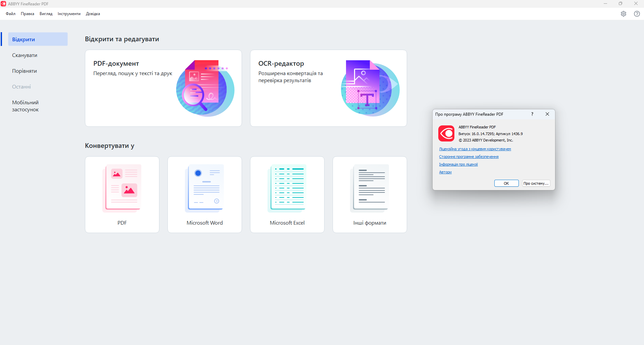Open the Інструменти menu

click(69, 14)
